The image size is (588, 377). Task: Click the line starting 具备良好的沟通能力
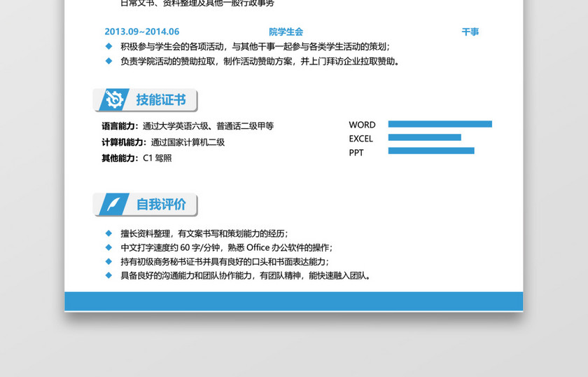(246, 275)
